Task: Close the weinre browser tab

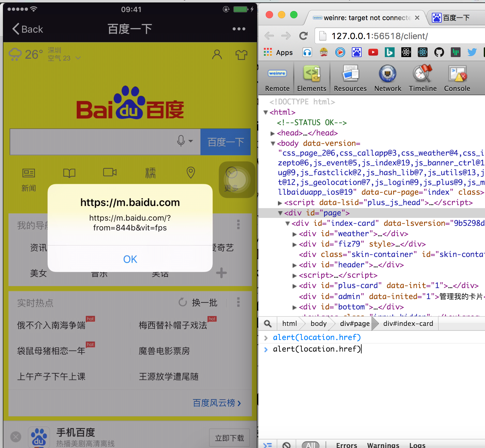Action: (417, 18)
